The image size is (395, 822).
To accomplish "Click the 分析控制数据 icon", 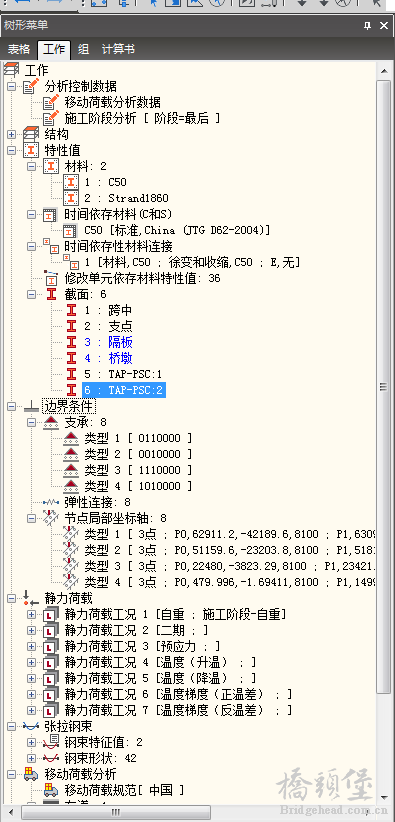I will click(31, 85).
